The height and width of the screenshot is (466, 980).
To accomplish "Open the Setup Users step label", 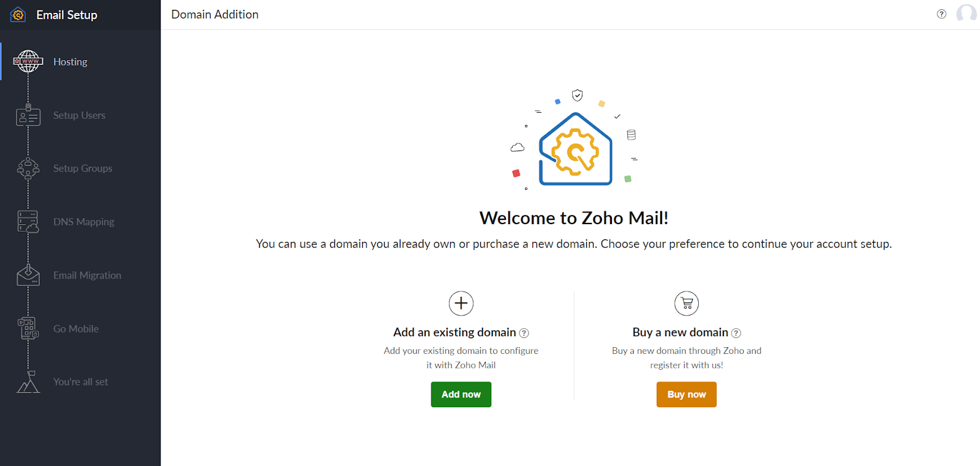I will [x=79, y=115].
